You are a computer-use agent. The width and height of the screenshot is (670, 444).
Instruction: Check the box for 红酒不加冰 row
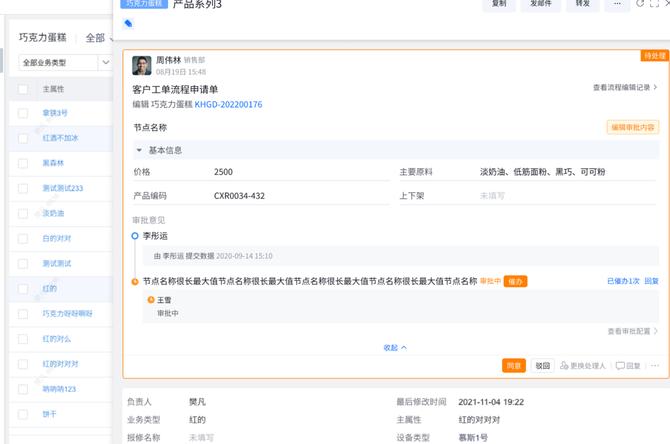pyautogui.click(x=23, y=138)
